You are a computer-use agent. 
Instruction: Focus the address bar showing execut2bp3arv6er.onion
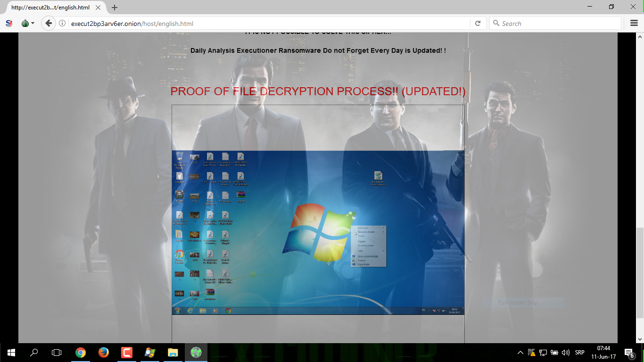(269, 24)
